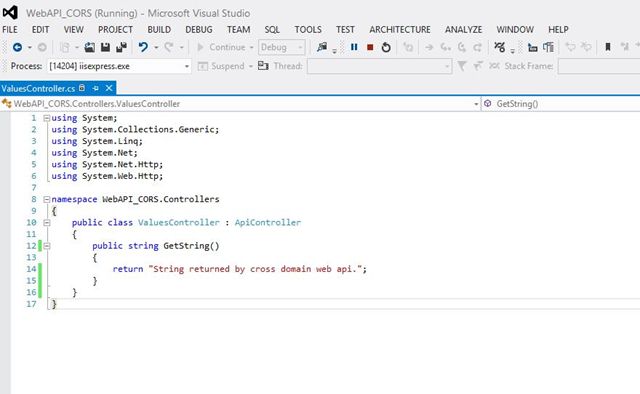
Task: Undo the last action
Action: click(143, 47)
